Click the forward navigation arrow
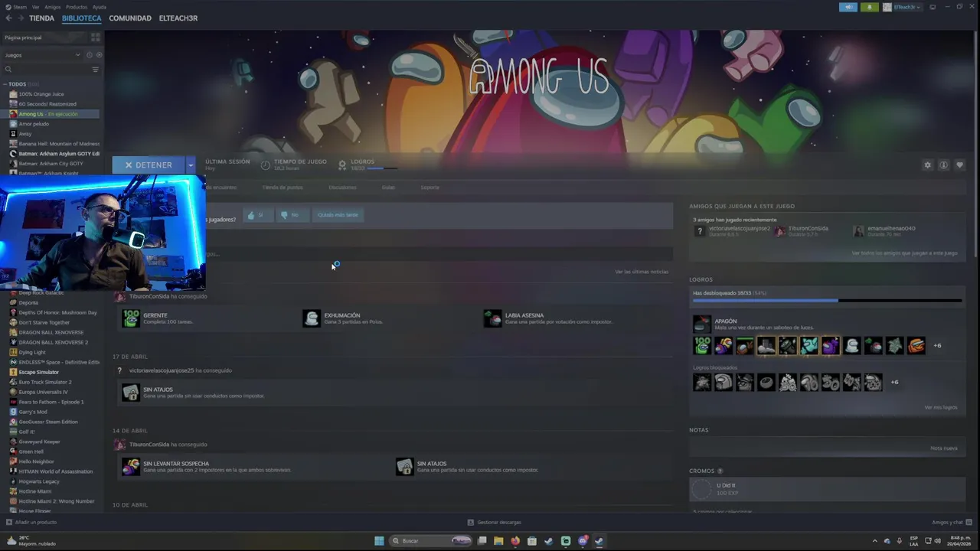Screen dimensions: 980x551 [20, 18]
